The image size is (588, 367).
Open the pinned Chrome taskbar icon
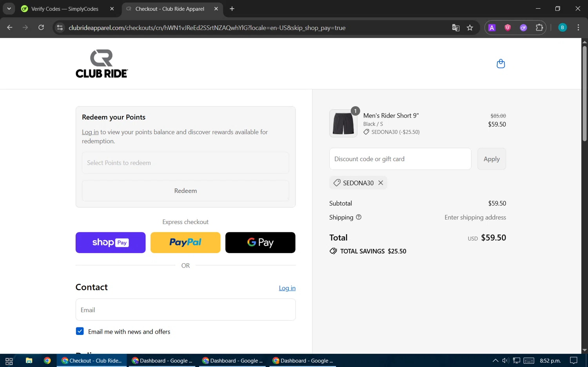[47, 361]
